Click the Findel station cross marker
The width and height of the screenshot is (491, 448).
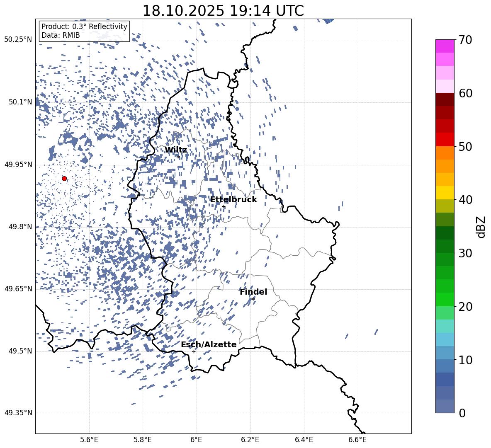click(253, 299)
